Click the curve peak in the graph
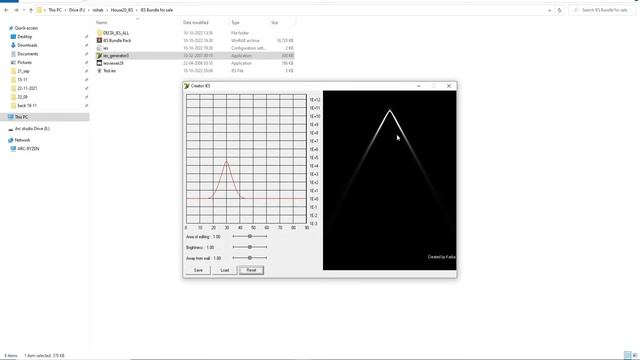The image size is (640, 360). [x=226, y=162]
